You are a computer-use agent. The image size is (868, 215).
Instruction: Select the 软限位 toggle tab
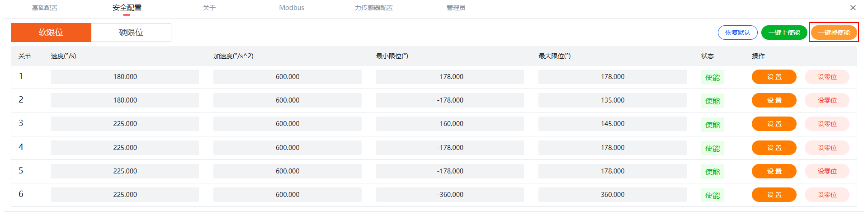coord(51,33)
